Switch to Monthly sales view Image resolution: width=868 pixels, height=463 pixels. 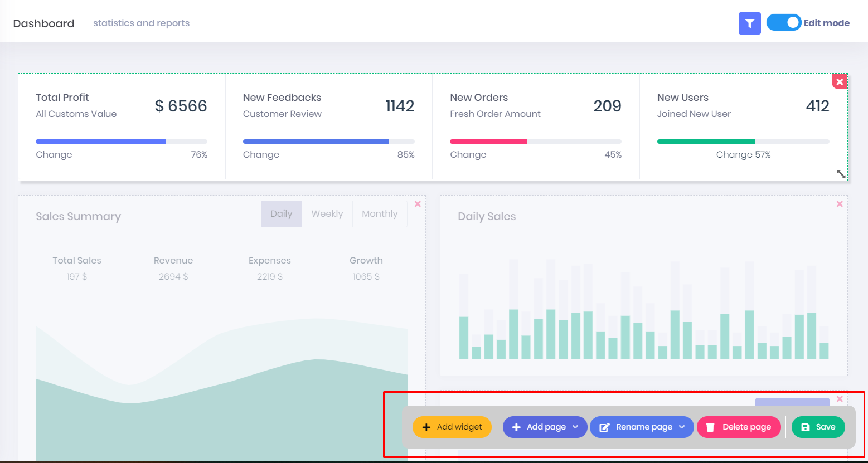click(380, 214)
